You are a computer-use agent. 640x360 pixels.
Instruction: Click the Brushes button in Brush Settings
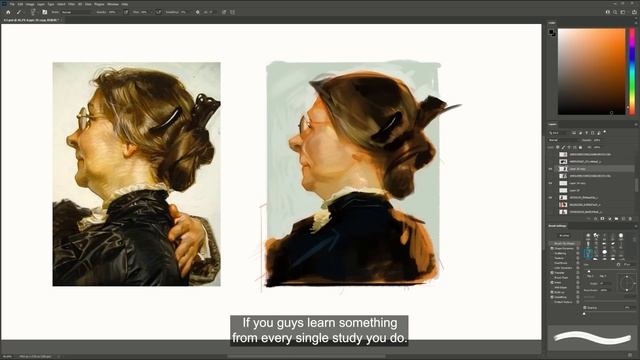coord(564,236)
